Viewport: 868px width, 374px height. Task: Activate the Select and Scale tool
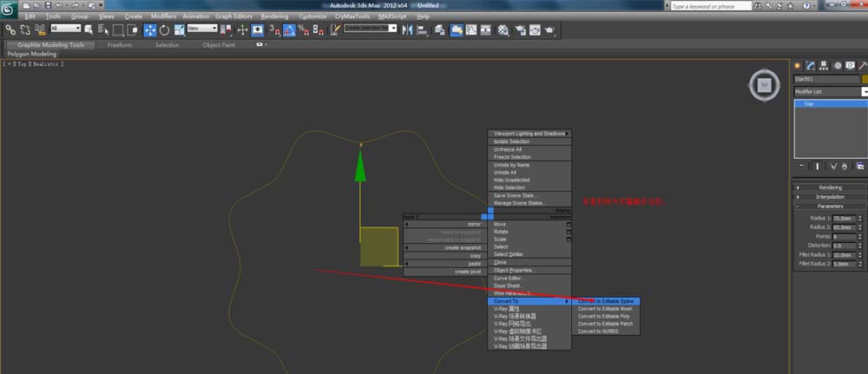click(180, 30)
